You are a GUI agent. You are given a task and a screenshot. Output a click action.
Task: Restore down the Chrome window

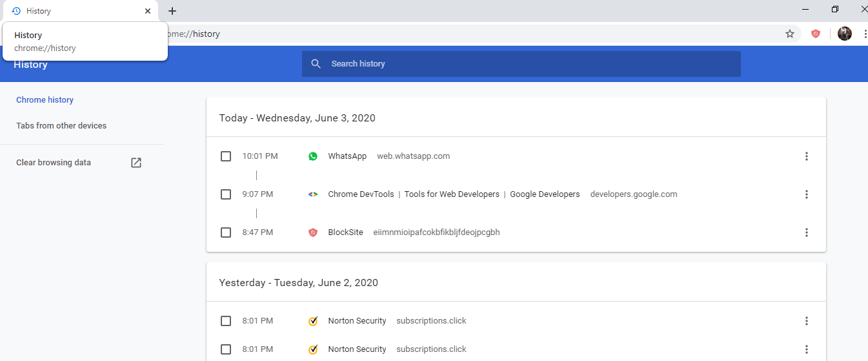[x=835, y=9]
